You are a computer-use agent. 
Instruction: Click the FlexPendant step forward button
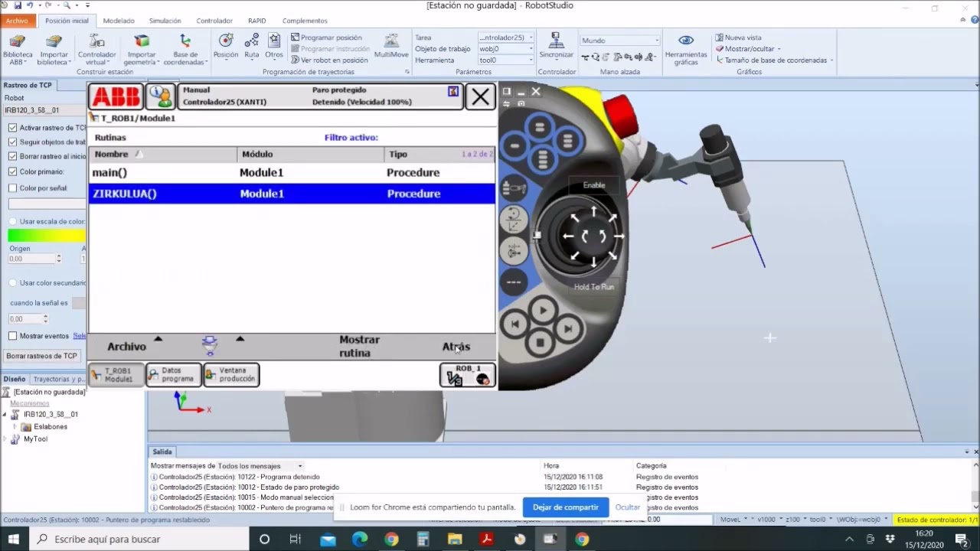568,328
